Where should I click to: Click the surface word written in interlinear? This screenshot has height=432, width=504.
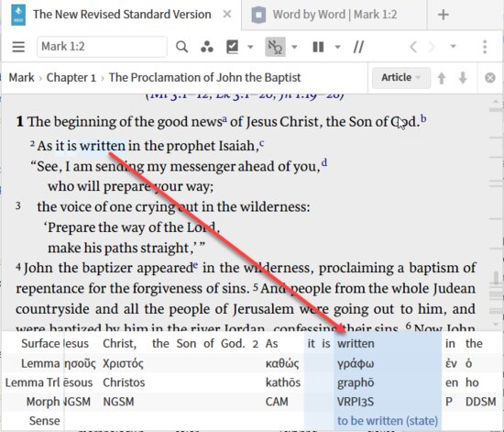356,344
